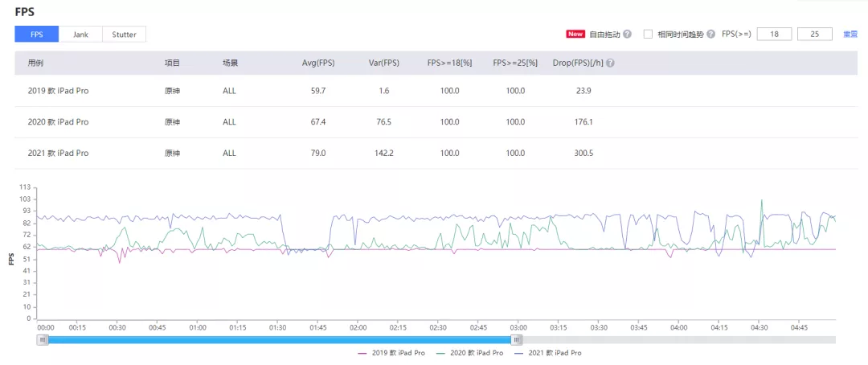This screenshot has width=868, height=365.
Task: Click the ALL cell in the 2021 row
Action: [229, 153]
